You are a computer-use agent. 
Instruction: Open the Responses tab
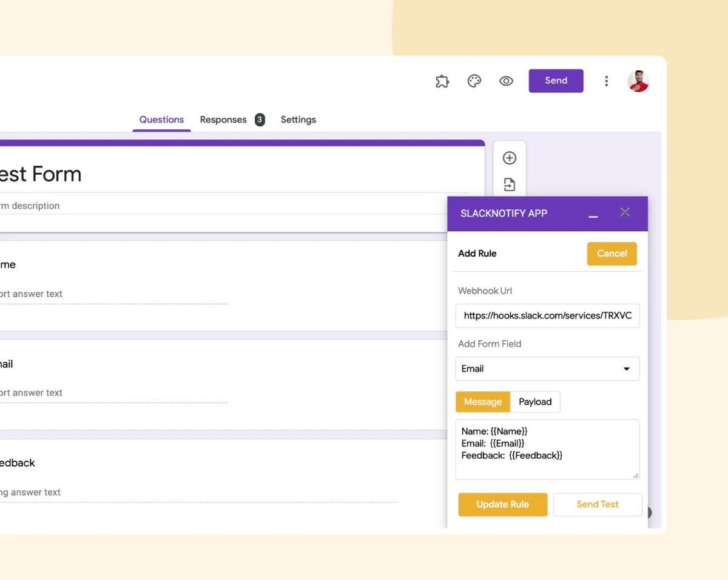coord(223,120)
